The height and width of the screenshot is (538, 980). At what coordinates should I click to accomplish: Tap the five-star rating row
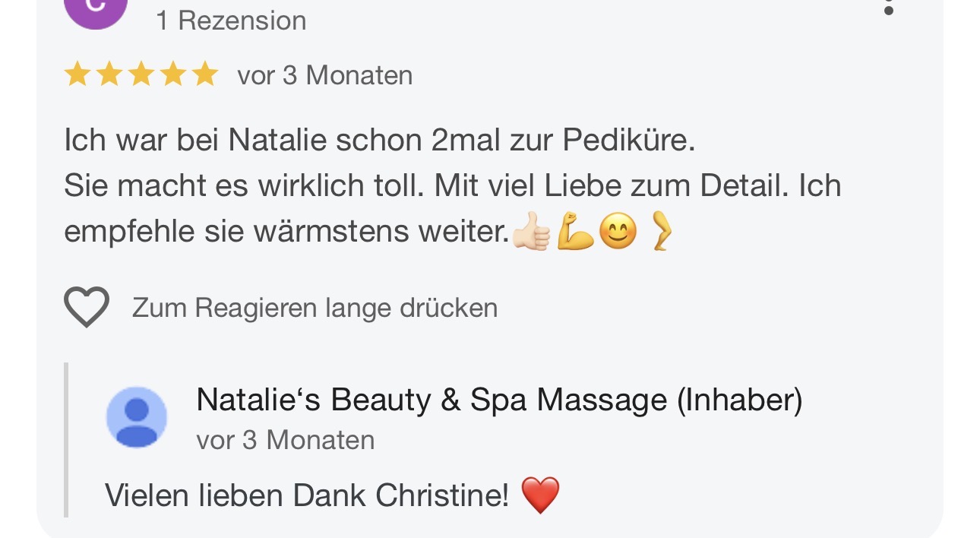[x=141, y=75]
